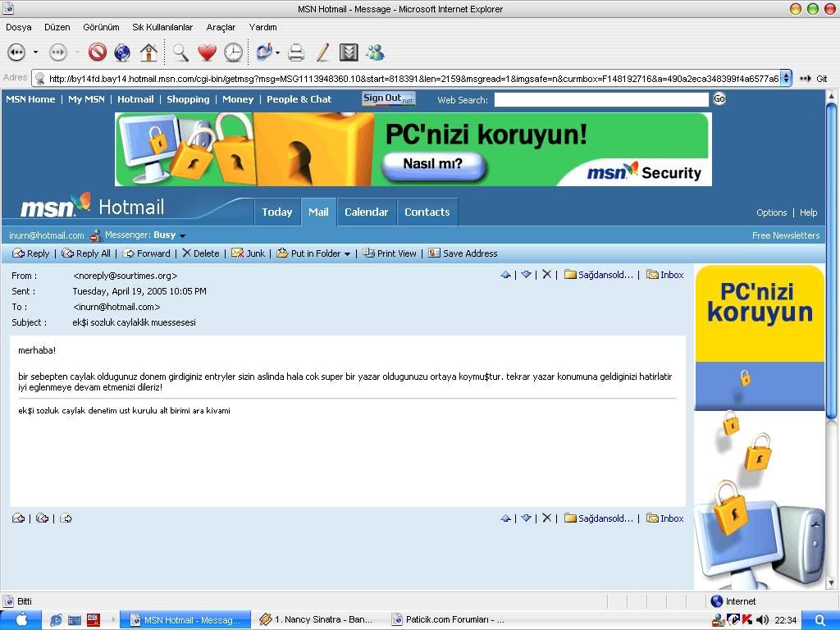Click Reply All in mail toolbar

pos(85,253)
